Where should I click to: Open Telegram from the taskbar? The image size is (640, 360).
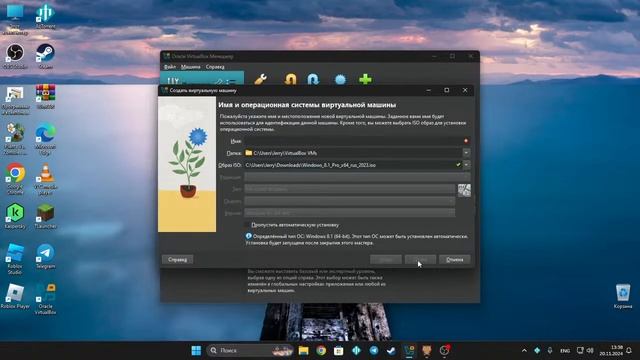[x=374, y=350]
